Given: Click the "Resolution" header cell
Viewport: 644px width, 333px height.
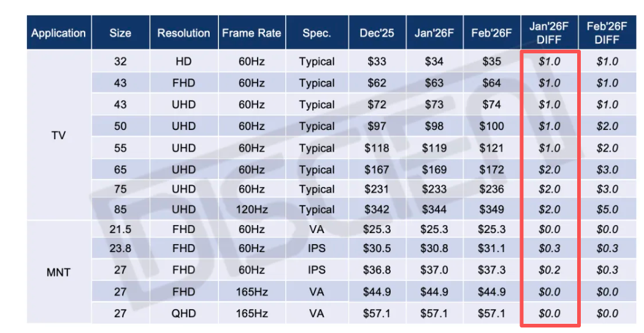Looking at the screenshot, I should click(183, 33).
